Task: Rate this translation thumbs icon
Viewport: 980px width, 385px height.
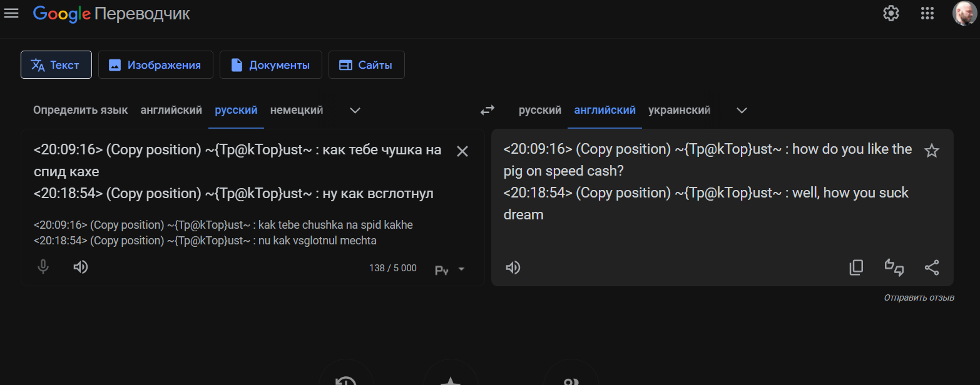Action: pos(894,267)
